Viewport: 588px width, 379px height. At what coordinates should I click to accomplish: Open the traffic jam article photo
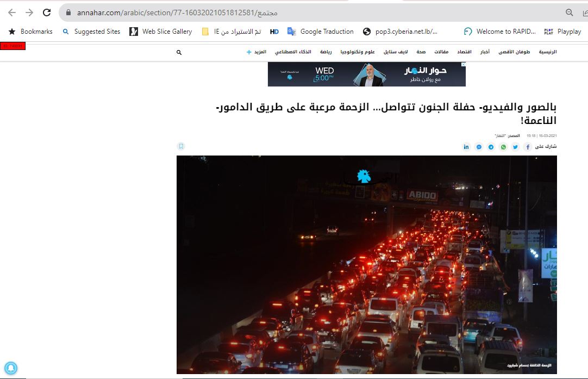pyautogui.click(x=367, y=265)
